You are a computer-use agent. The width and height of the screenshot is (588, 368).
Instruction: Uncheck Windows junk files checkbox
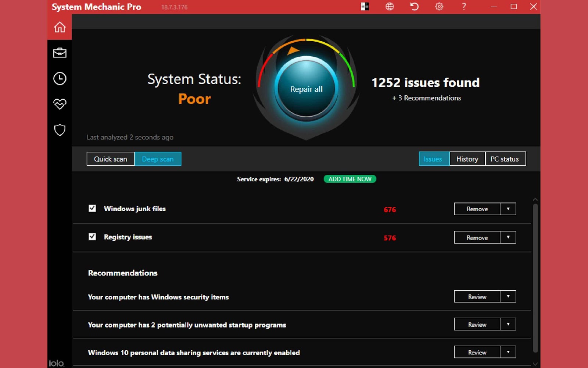coord(92,208)
